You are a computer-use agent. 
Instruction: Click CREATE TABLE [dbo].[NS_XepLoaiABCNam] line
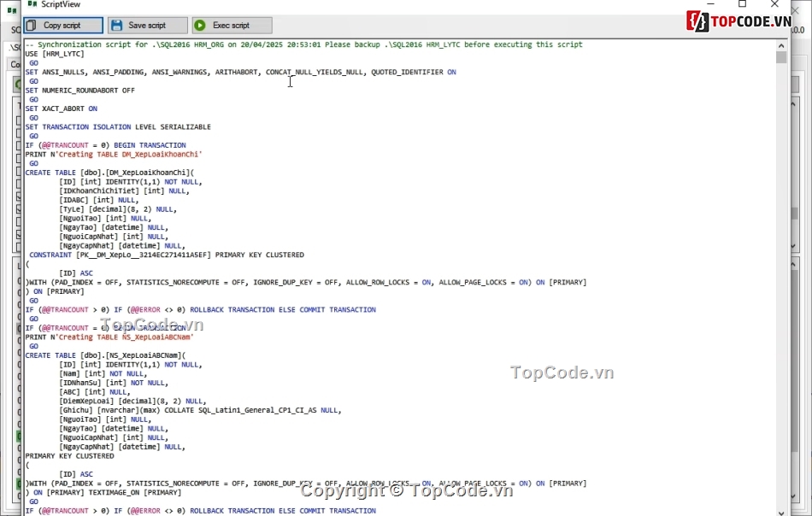(106, 355)
